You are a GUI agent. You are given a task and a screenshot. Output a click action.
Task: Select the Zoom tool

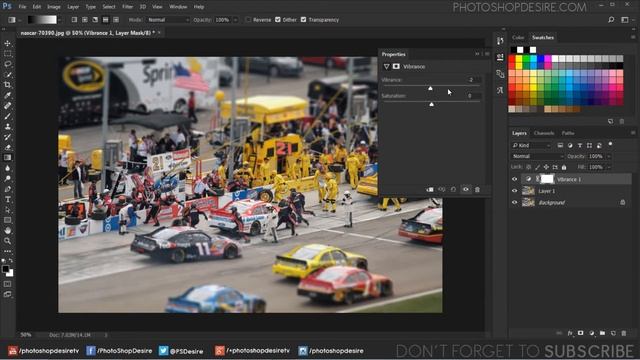pos(7,241)
